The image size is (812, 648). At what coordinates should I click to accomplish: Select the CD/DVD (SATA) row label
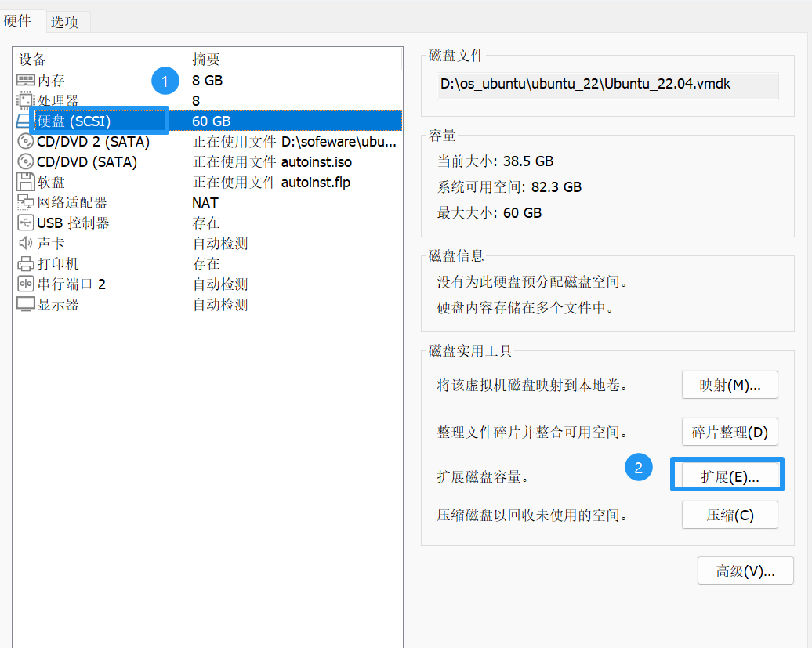pos(87,162)
